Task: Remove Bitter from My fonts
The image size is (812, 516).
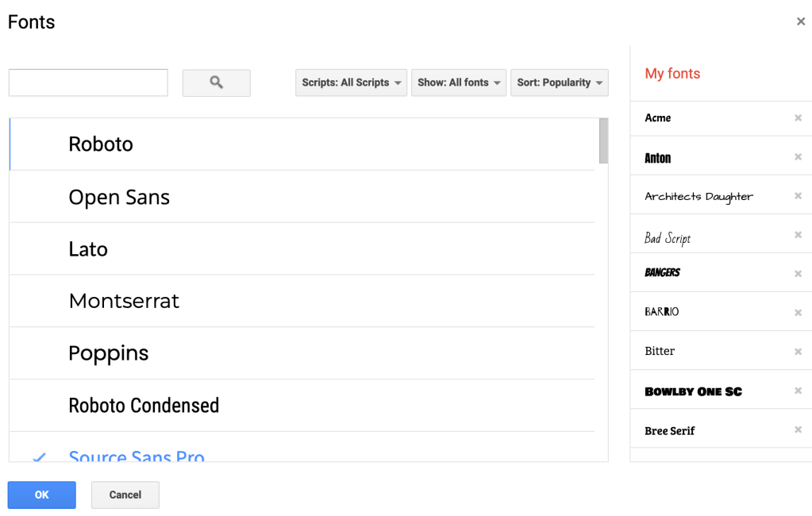Action: click(x=798, y=352)
